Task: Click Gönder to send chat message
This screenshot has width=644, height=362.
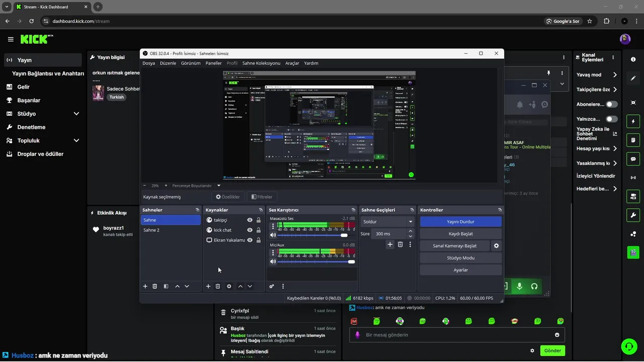Action: (x=552, y=350)
